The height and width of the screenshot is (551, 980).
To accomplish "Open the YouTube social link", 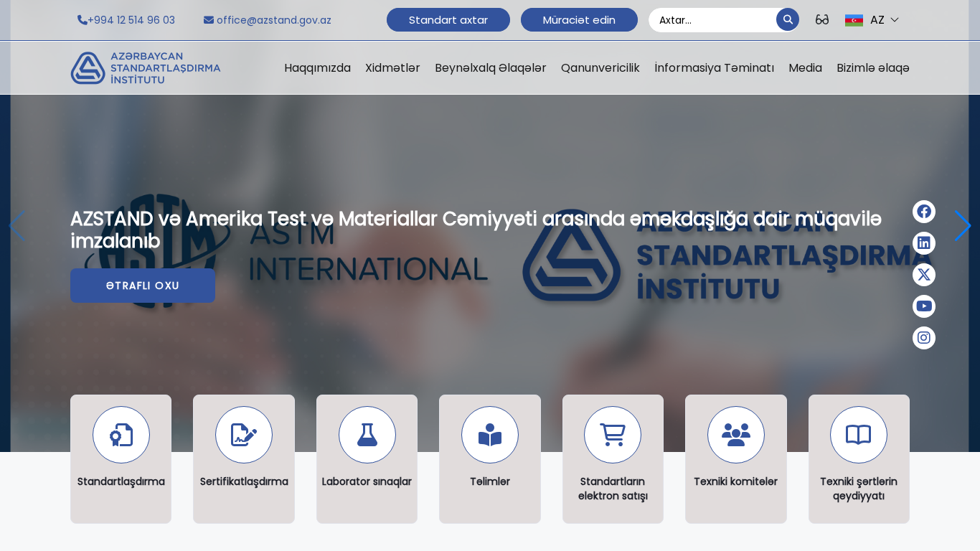I will (924, 306).
